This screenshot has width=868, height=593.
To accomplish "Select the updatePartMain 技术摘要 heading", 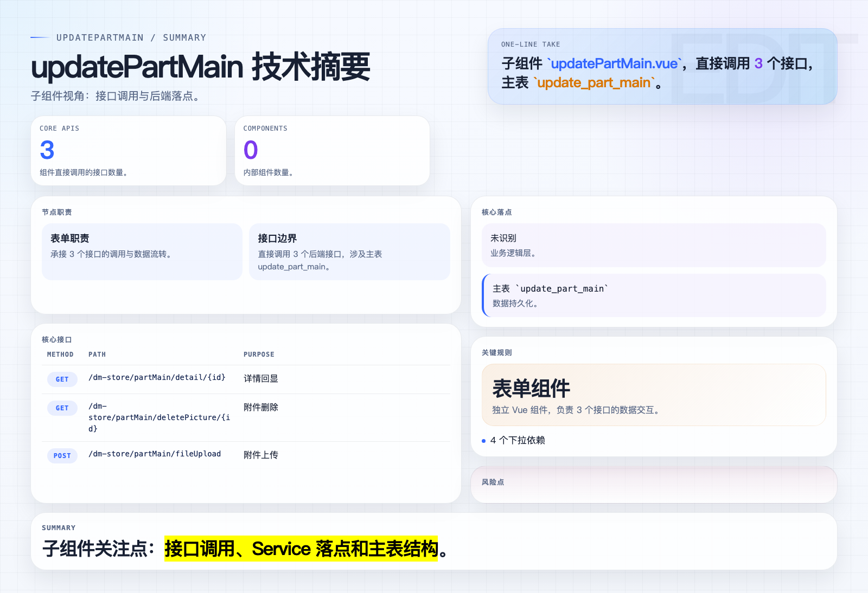I will point(201,67).
